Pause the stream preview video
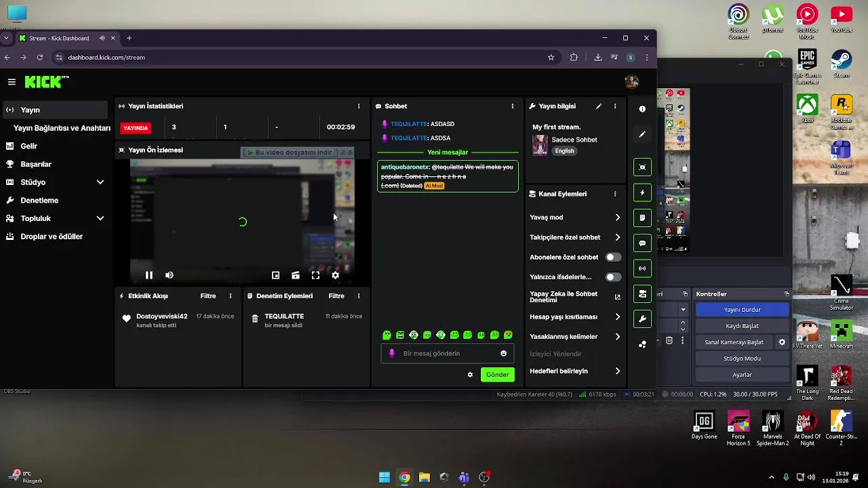 [x=149, y=275]
